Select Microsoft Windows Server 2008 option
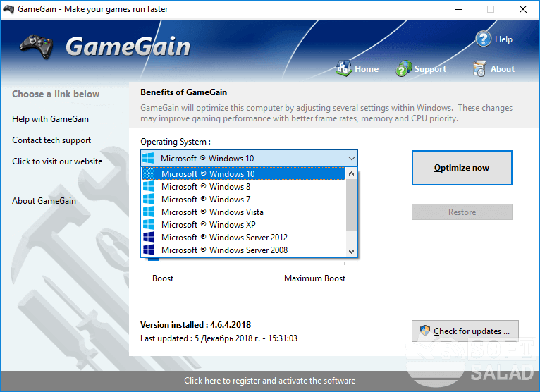Screen dimensions: 540x392 (x=243, y=250)
